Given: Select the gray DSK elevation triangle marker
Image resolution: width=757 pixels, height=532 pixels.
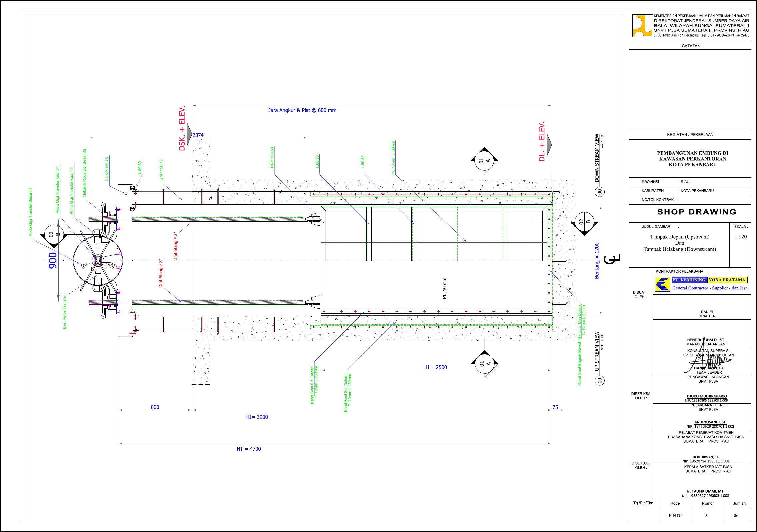Looking at the screenshot, I should 189,134.
